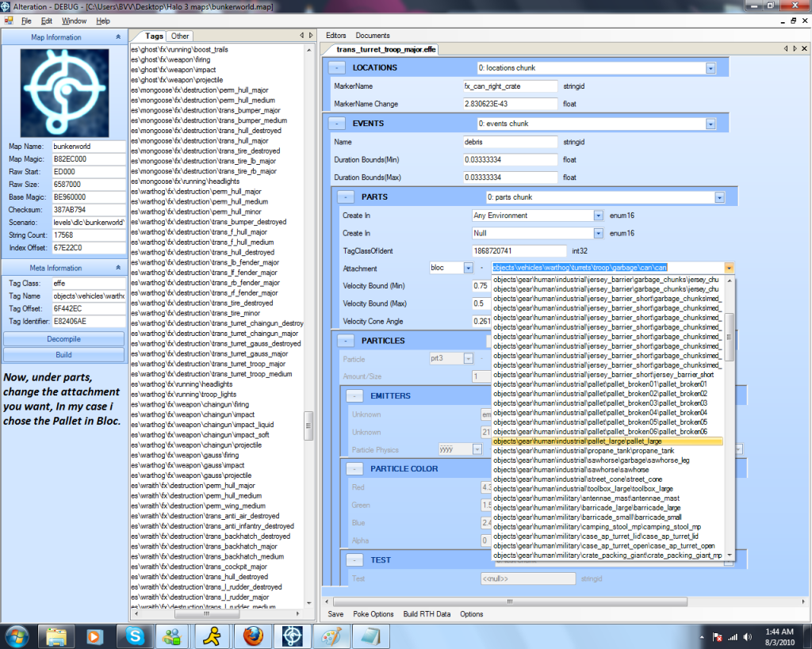
Task: Choose street_cone entry in dropdown list
Action: 607,479
